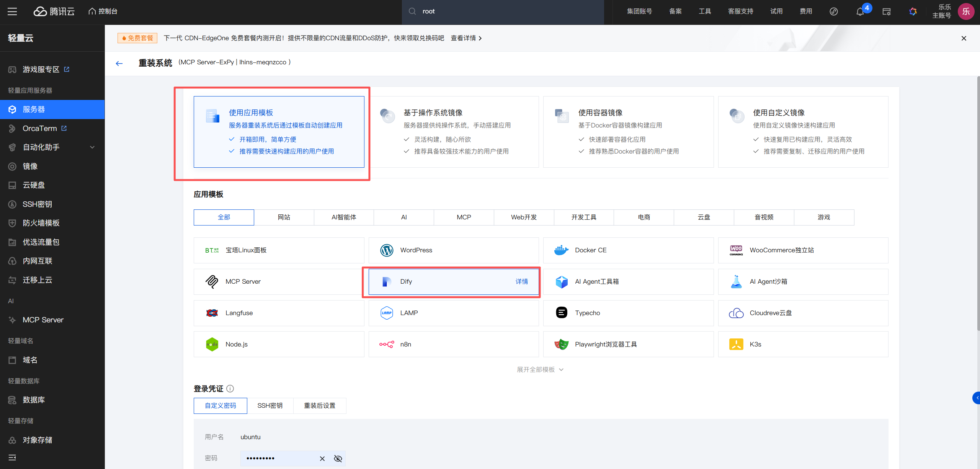
Task: Open 详情 link on the Dify template
Action: (x=521, y=282)
